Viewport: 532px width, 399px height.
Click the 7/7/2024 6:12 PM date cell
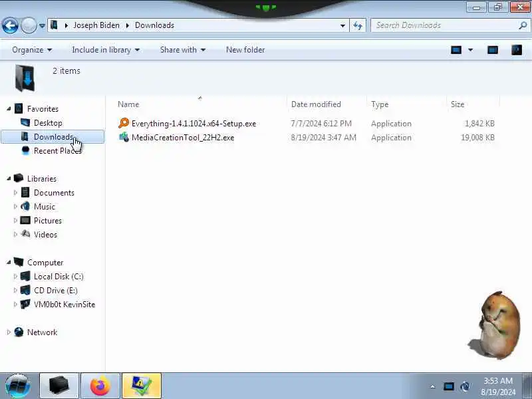tap(321, 124)
